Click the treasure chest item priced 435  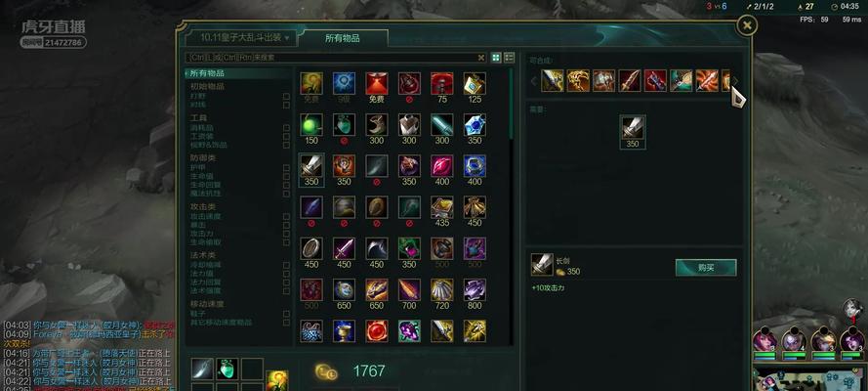coord(441,207)
